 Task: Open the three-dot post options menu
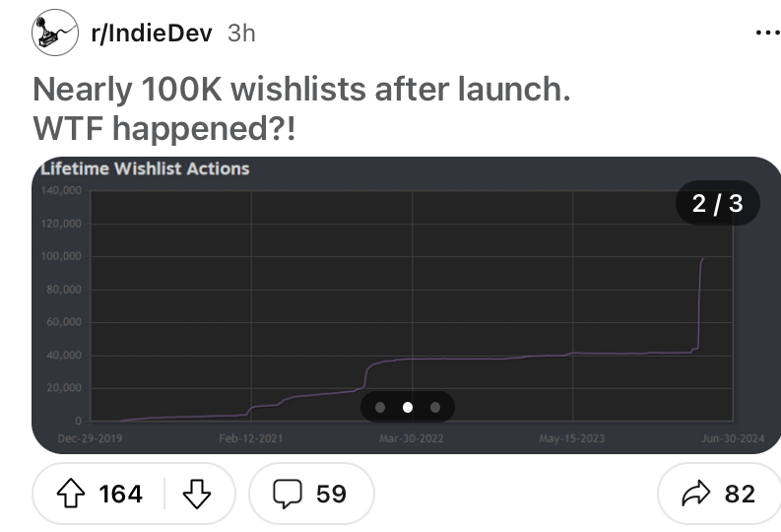[x=764, y=33]
